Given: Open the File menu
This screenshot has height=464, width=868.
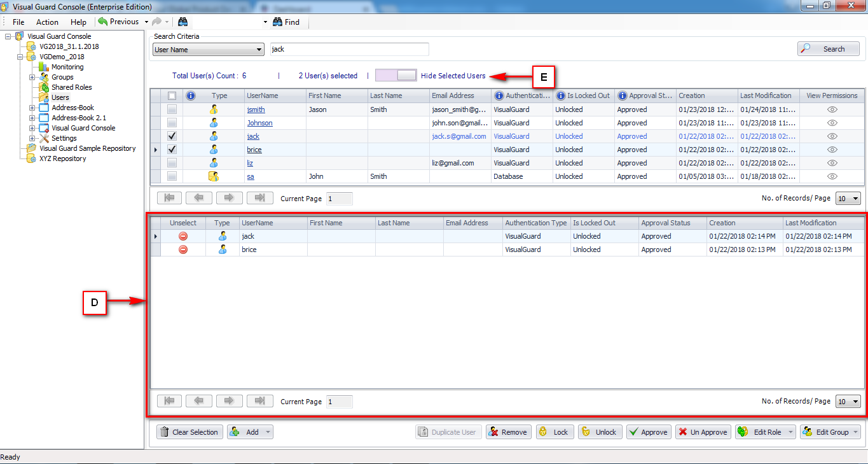Looking at the screenshot, I should pos(18,22).
